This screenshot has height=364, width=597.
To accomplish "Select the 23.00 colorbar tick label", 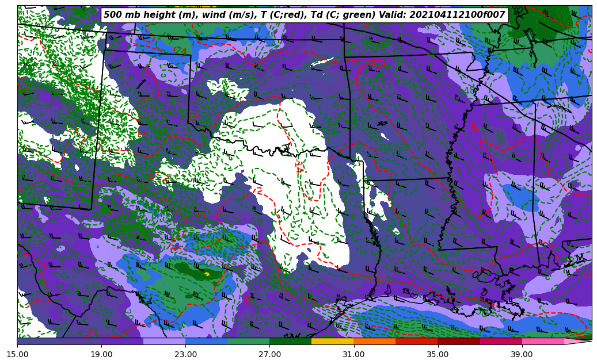I will click(x=185, y=354).
